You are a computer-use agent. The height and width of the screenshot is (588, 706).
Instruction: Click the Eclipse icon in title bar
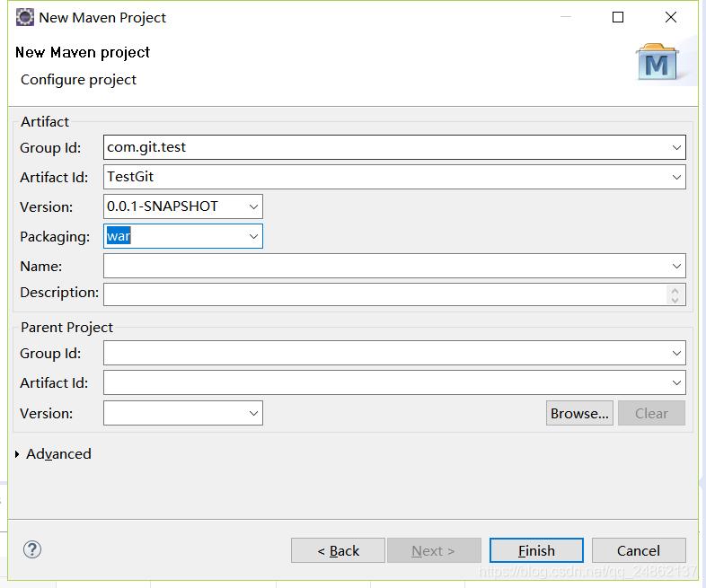click(x=25, y=17)
